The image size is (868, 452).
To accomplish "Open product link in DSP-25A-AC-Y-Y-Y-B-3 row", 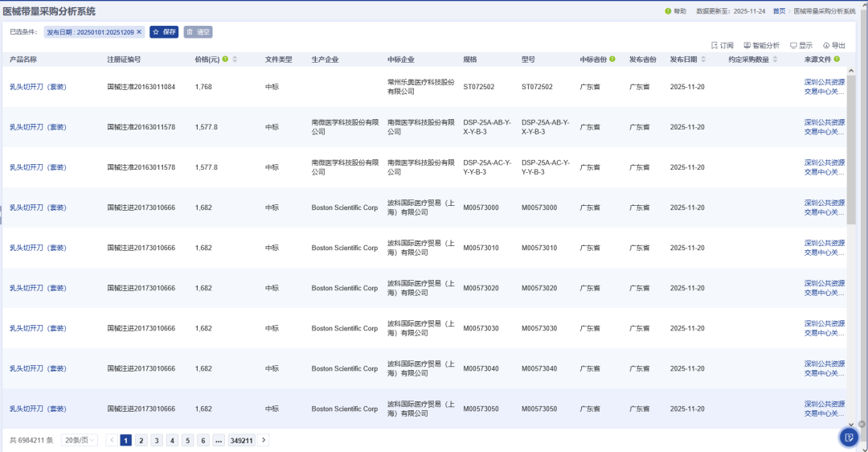I will click(38, 167).
